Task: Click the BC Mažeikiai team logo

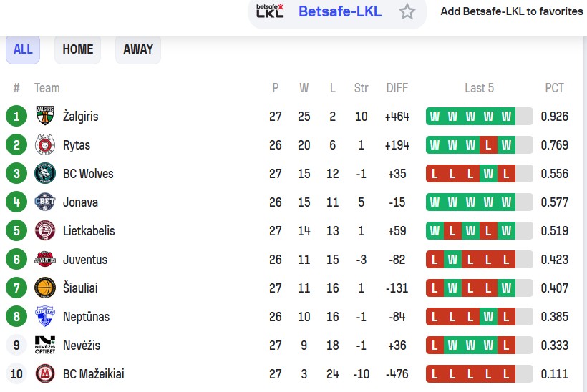Action: (x=45, y=373)
